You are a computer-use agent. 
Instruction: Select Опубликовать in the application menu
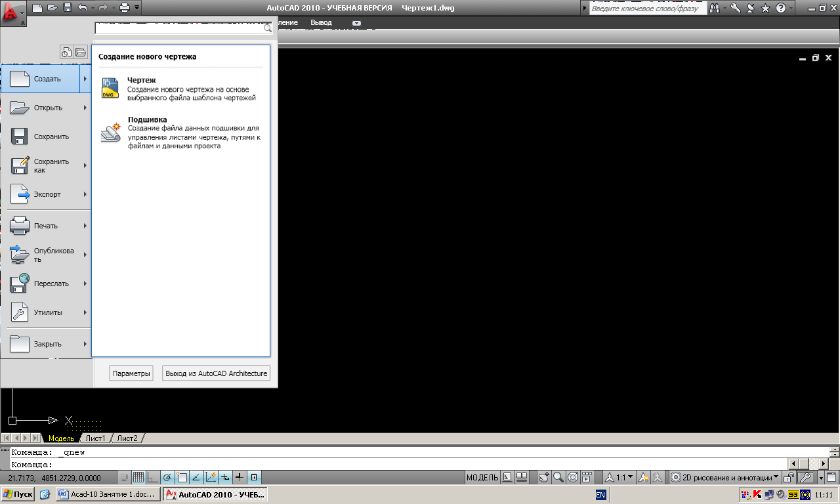pyautogui.click(x=46, y=255)
